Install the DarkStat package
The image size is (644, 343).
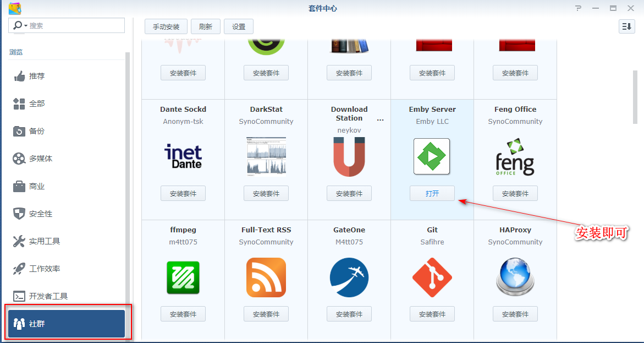(x=266, y=193)
